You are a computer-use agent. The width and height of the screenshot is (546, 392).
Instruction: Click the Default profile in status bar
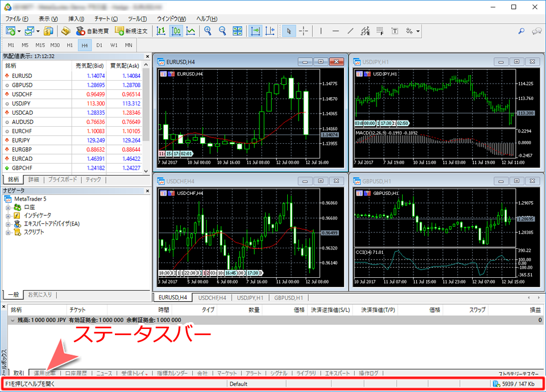point(238,384)
